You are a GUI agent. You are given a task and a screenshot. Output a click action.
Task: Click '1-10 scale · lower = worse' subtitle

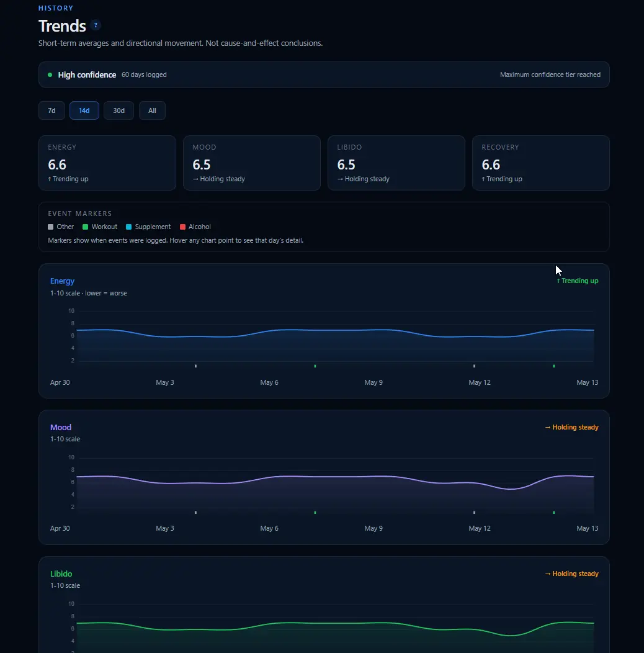coord(89,293)
